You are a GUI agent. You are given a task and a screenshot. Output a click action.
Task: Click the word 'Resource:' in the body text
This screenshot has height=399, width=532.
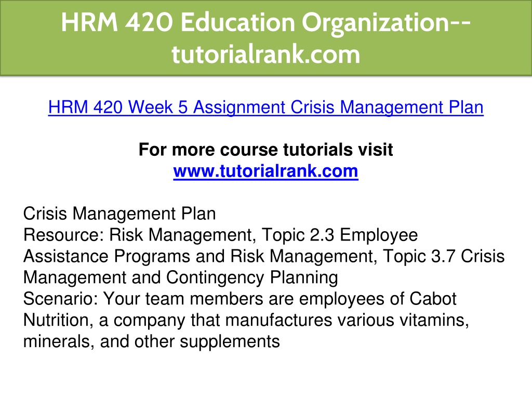click(63, 235)
